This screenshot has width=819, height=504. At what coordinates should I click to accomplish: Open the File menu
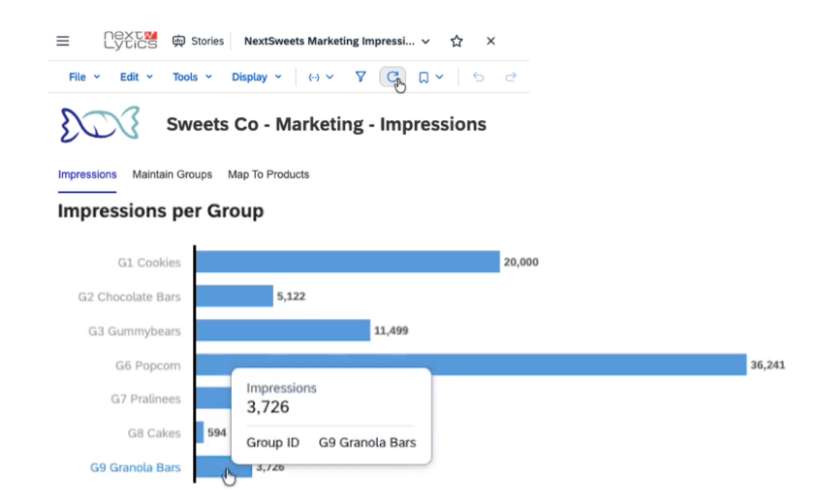84,77
